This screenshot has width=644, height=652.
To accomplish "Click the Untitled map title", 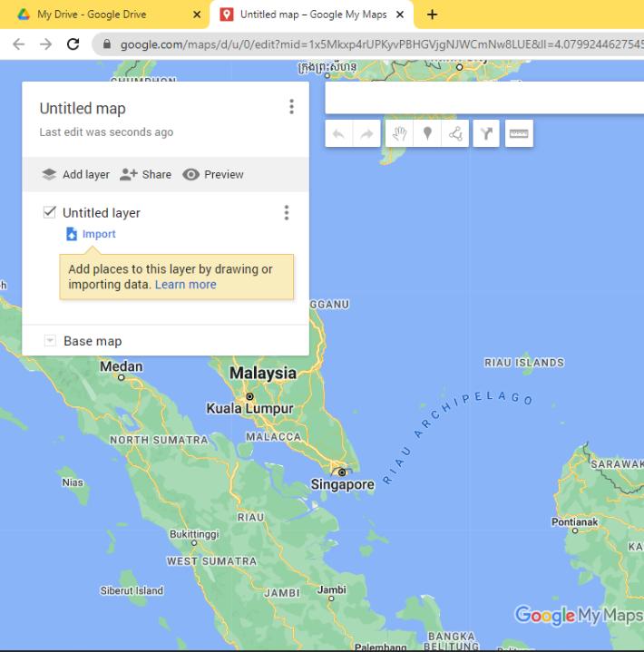I will (x=83, y=109).
